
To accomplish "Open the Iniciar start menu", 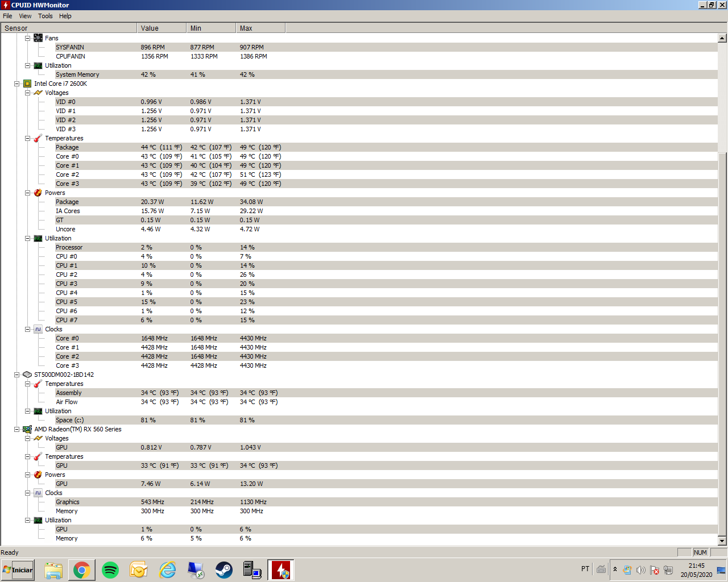I will (18, 570).
